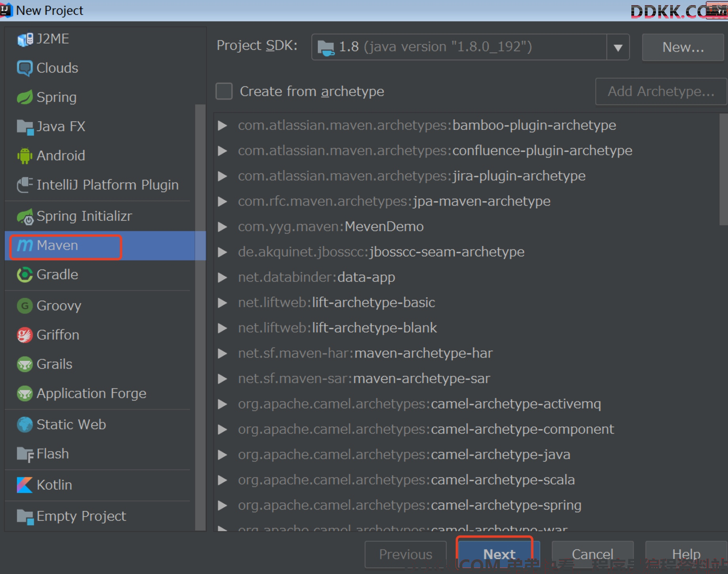
Task: Click the Clouds icon in sidebar
Action: [x=25, y=68]
